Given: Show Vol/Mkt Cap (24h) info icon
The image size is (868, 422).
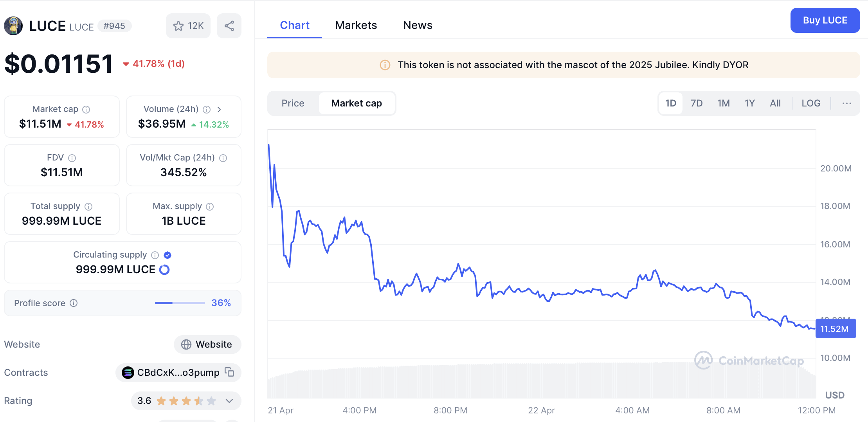Looking at the screenshot, I should coord(223,158).
